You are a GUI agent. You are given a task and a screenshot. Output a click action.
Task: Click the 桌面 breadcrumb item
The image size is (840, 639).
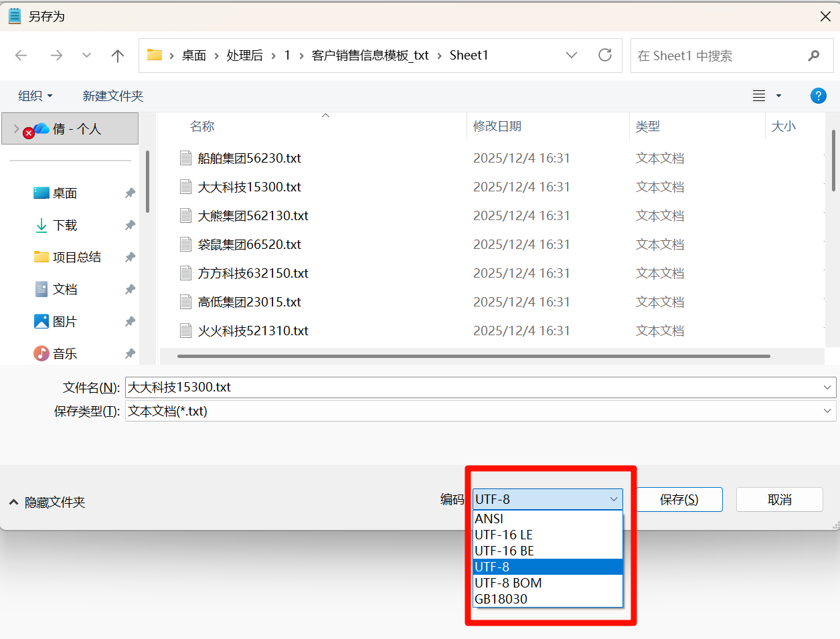[193, 56]
